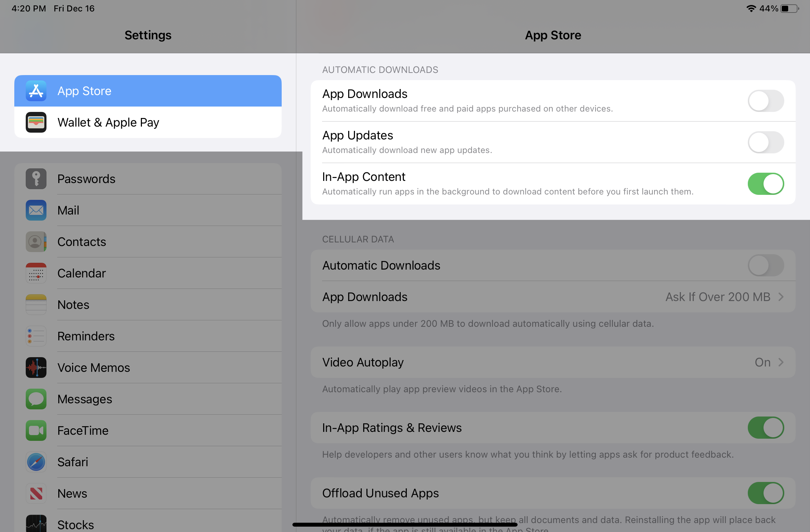
Task: Open Notes settings
Action: 148,305
